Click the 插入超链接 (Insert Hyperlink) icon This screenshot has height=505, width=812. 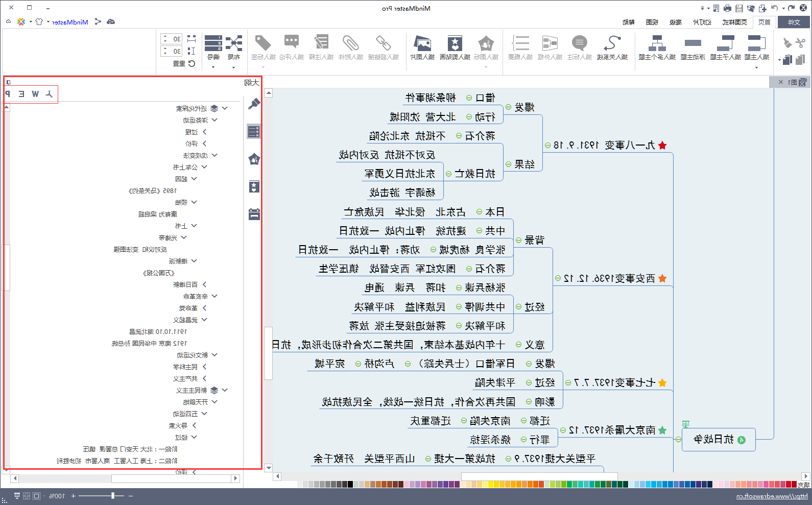pyautogui.click(x=383, y=42)
